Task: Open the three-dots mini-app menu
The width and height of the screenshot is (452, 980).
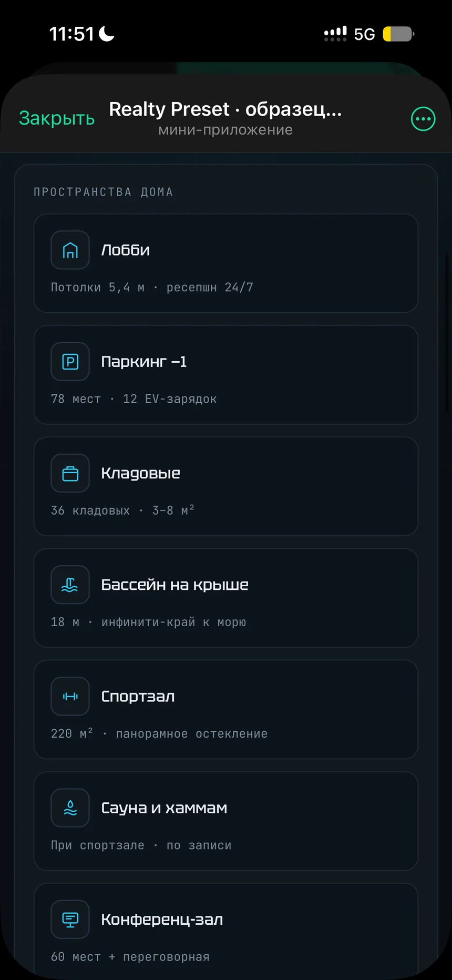Action: (423, 119)
